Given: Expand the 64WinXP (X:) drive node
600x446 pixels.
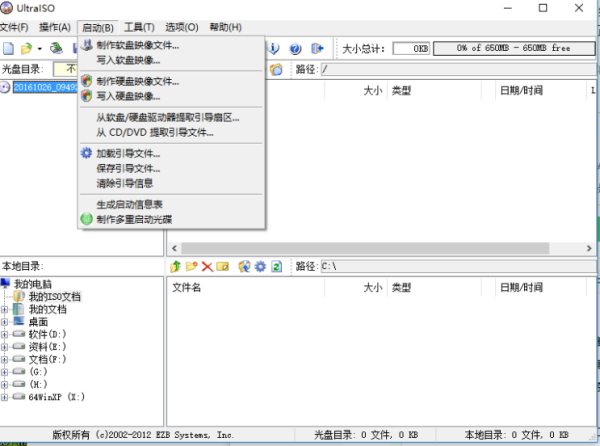Looking at the screenshot, I should 4,397.
